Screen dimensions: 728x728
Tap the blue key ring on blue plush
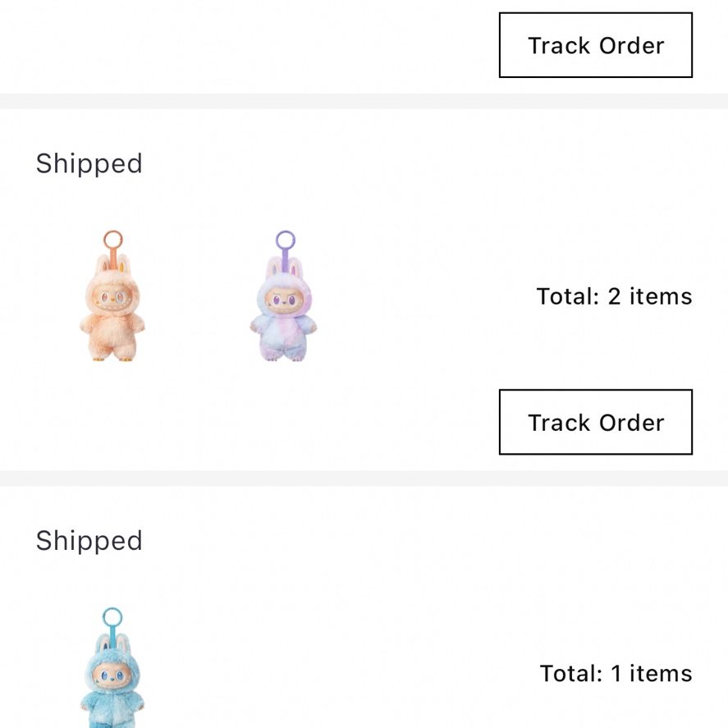click(x=112, y=617)
